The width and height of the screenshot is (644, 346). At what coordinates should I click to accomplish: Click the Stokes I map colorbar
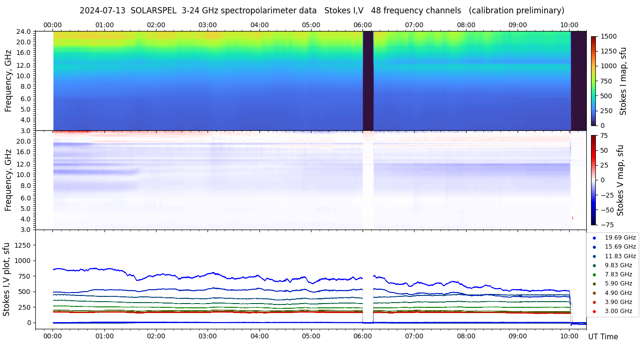593,81
